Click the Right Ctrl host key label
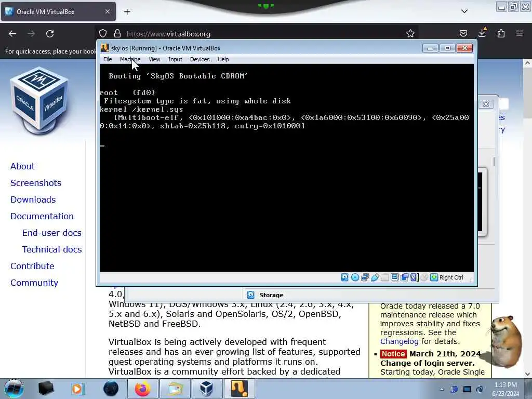Image resolution: width=532 pixels, height=399 pixels. [451, 277]
